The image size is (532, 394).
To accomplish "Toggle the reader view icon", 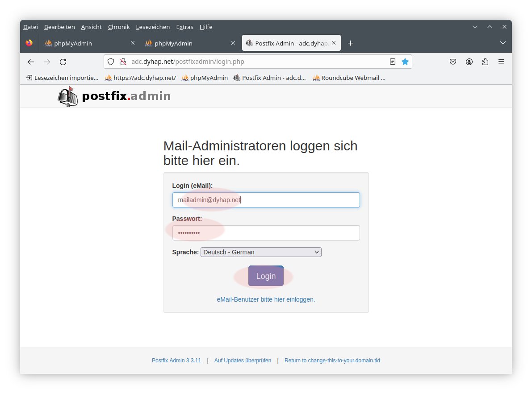I will pyautogui.click(x=393, y=62).
